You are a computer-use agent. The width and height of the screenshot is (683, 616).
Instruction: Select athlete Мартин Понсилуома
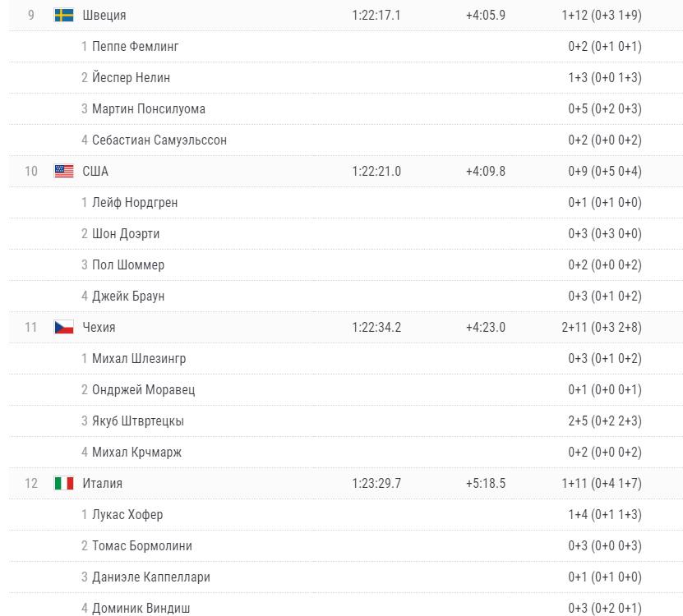(x=149, y=109)
